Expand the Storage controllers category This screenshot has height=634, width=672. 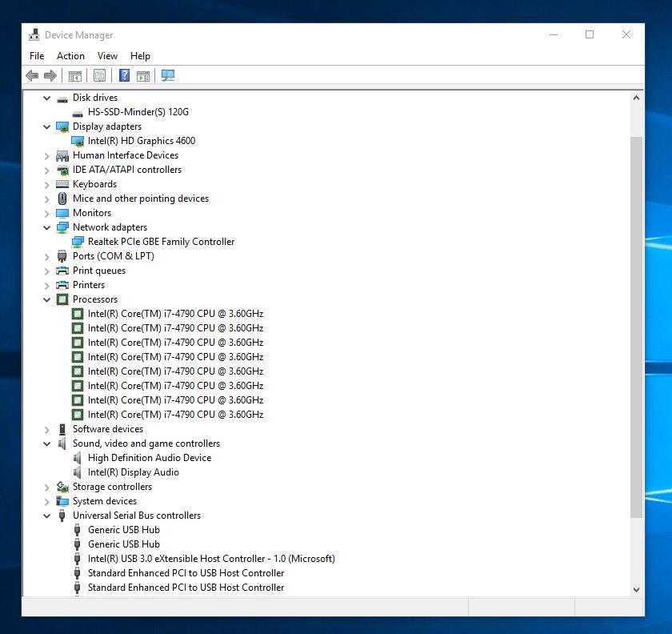click(48, 487)
